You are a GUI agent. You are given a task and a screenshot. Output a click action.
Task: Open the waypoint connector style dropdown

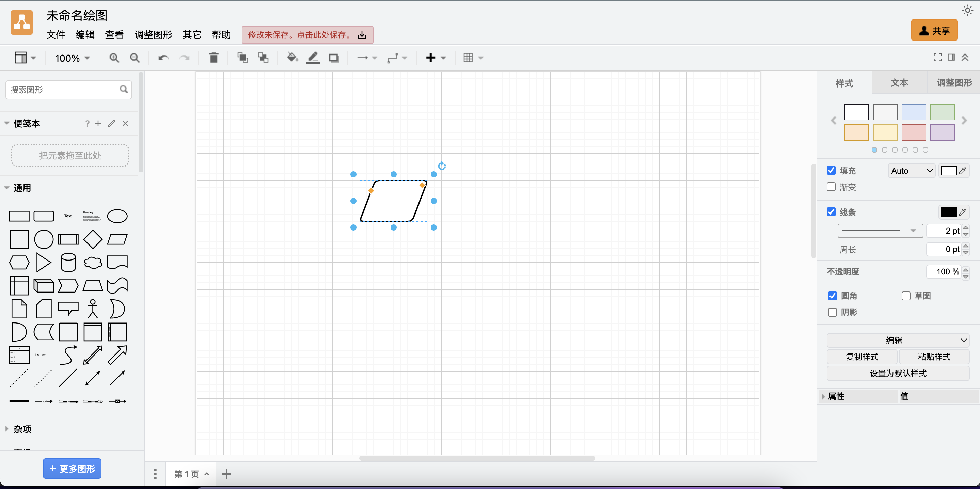click(x=397, y=58)
